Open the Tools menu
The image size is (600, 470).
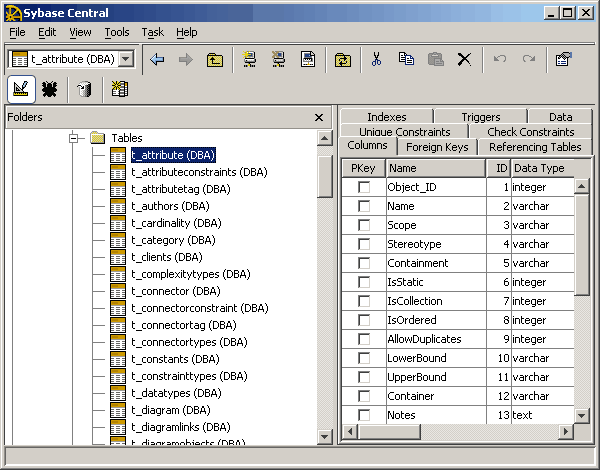point(117,32)
